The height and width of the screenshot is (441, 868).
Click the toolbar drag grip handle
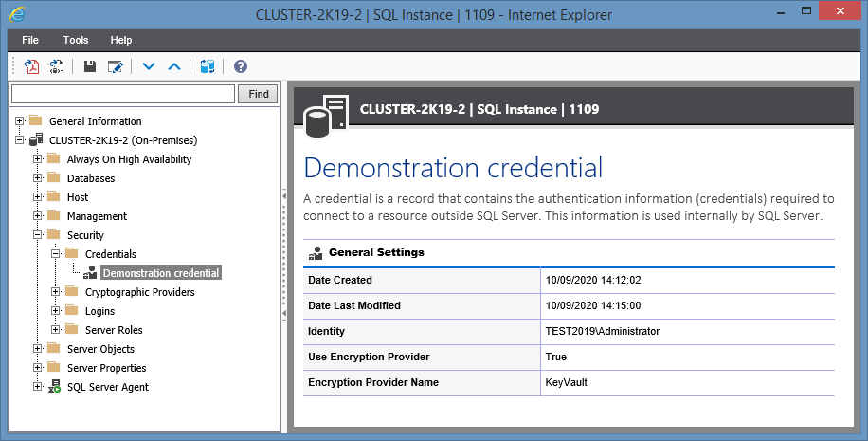14,66
